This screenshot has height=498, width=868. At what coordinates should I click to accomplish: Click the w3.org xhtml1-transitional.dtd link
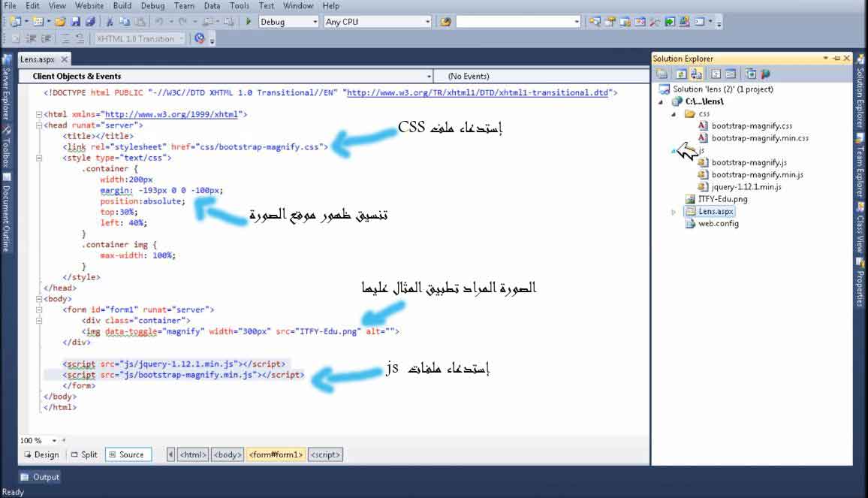click(478, 93)
